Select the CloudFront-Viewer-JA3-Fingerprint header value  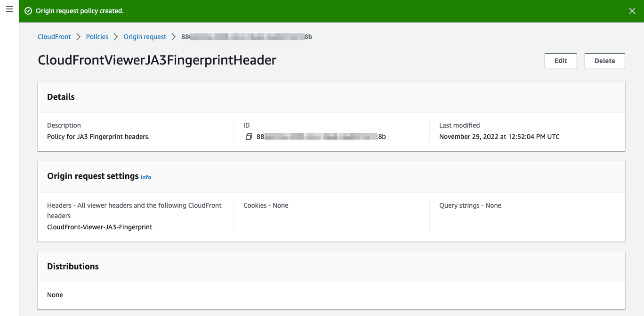tap(99, 227)
